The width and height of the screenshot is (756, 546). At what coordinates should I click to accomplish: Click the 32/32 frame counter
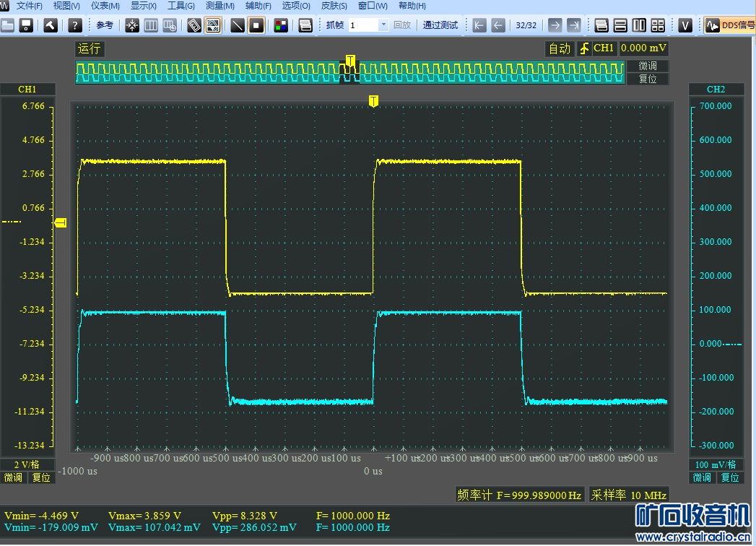(x=526, y=25)
